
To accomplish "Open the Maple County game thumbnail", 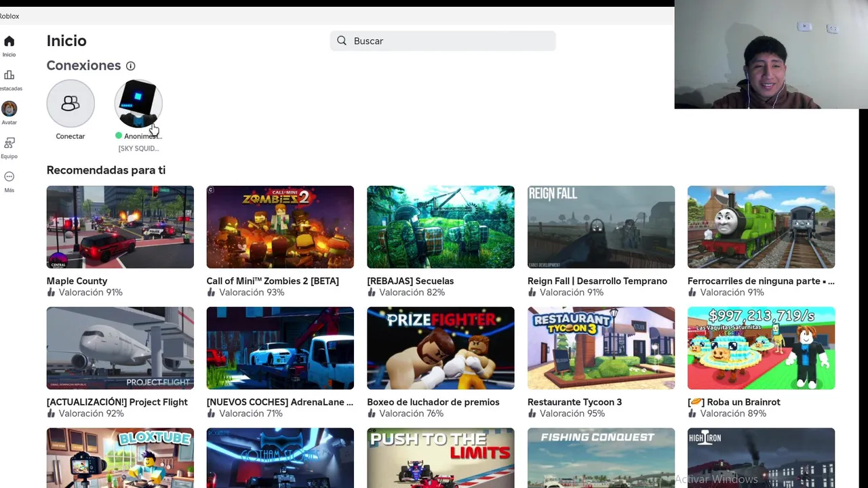I will (x=120, y=227).
